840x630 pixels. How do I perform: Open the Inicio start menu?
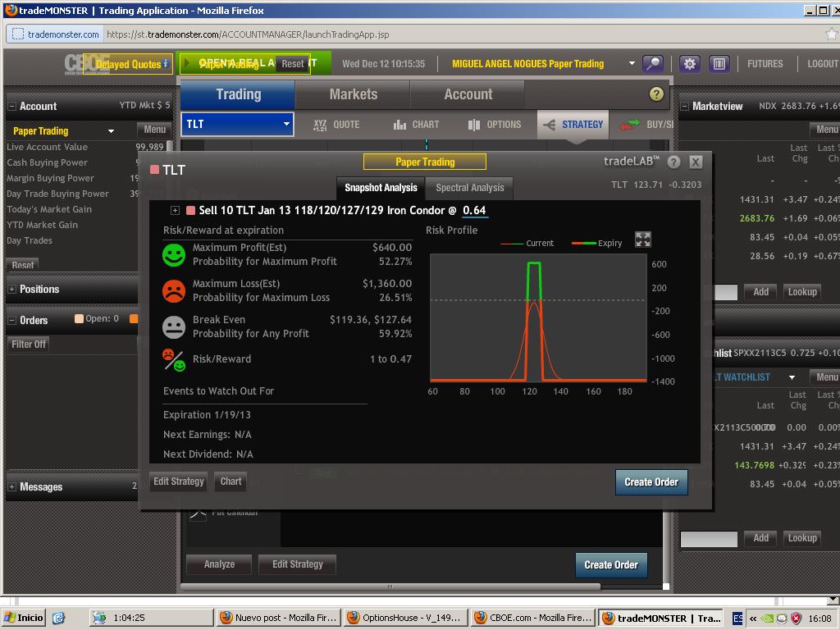point(24,618)
